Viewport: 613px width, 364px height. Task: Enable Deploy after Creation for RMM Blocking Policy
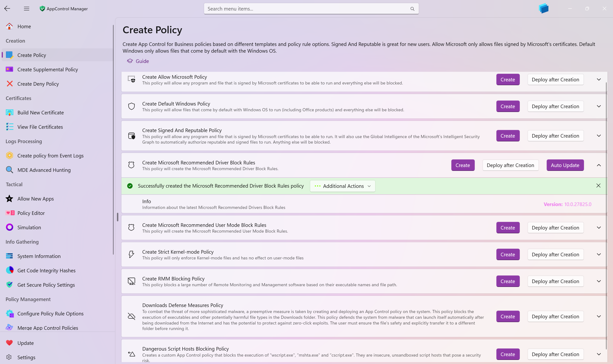click(555, 281)
